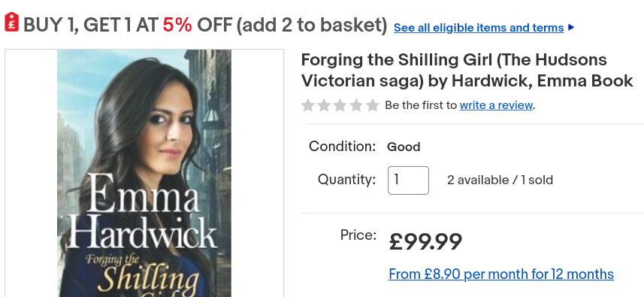Select the fifth rating star
Viewport: 644px width, 297px height.
click(x=373, y=105)
